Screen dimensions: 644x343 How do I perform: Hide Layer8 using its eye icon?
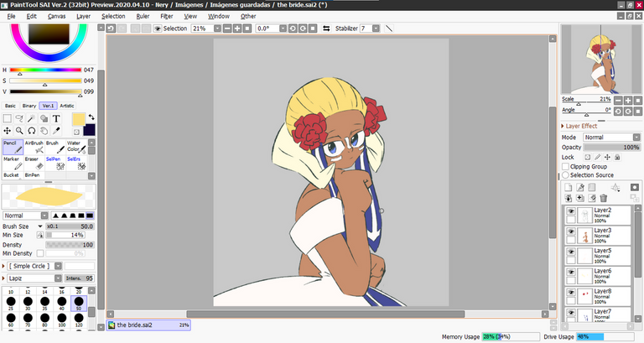coord(571,293)
